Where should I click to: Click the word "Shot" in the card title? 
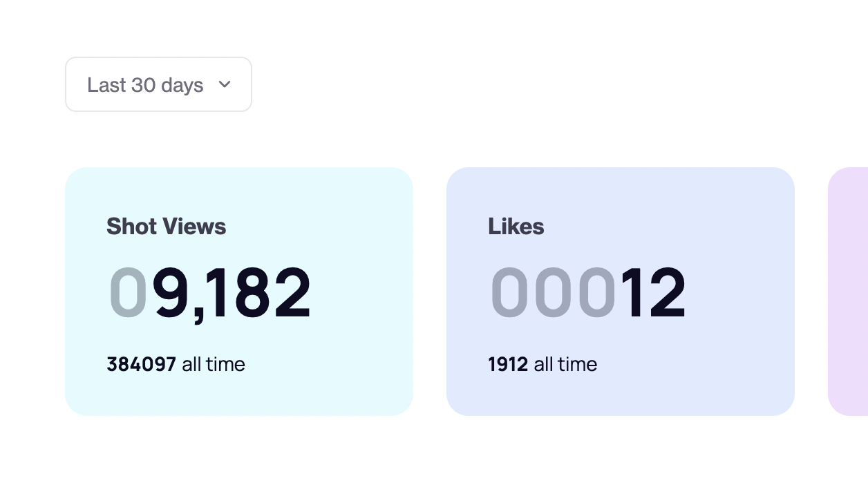tap(131, 227)
